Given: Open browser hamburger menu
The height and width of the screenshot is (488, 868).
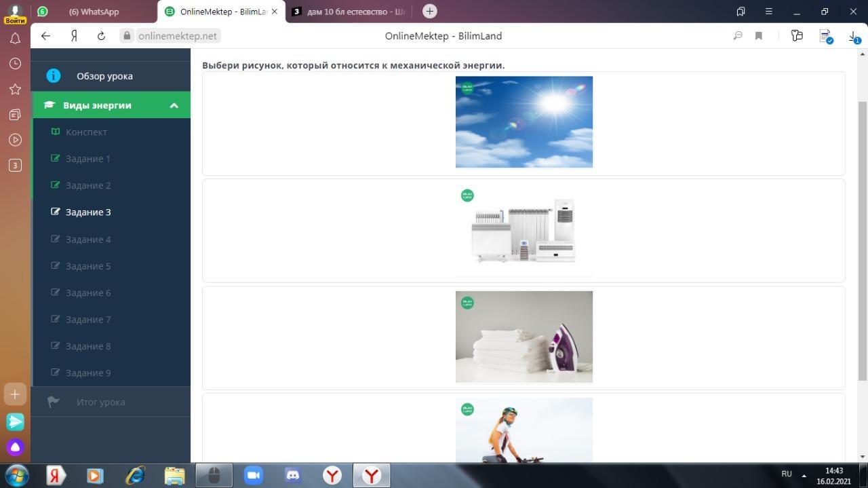Looking at the screenshot, I should tap(768, 12).
